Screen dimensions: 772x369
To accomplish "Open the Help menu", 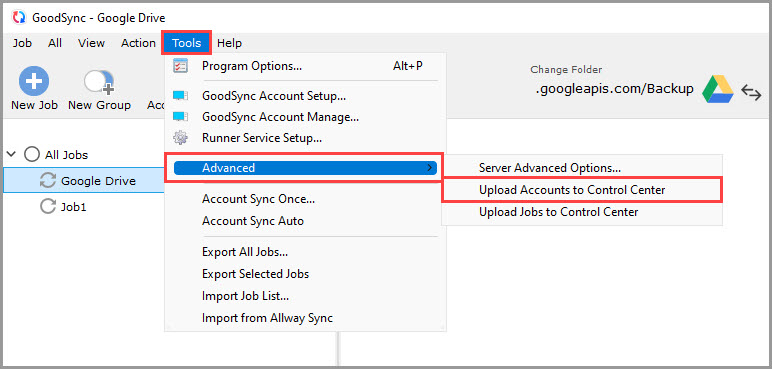I will pyautogui.click(x=229, y=43).
